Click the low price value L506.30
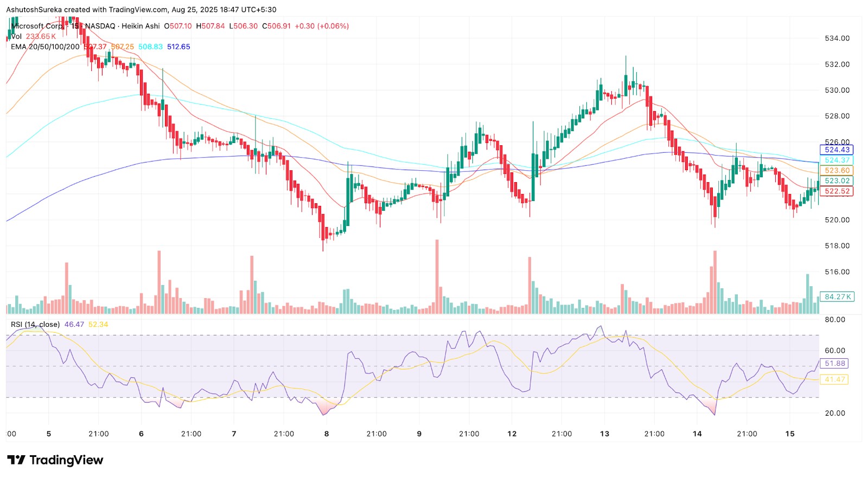This screenshot has height=478, width=868. (x=244, y=26)
